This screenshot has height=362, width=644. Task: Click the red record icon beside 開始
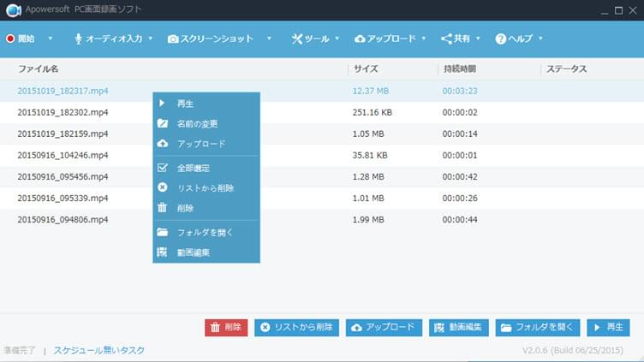pyautogui.click(x=10, y=39)
